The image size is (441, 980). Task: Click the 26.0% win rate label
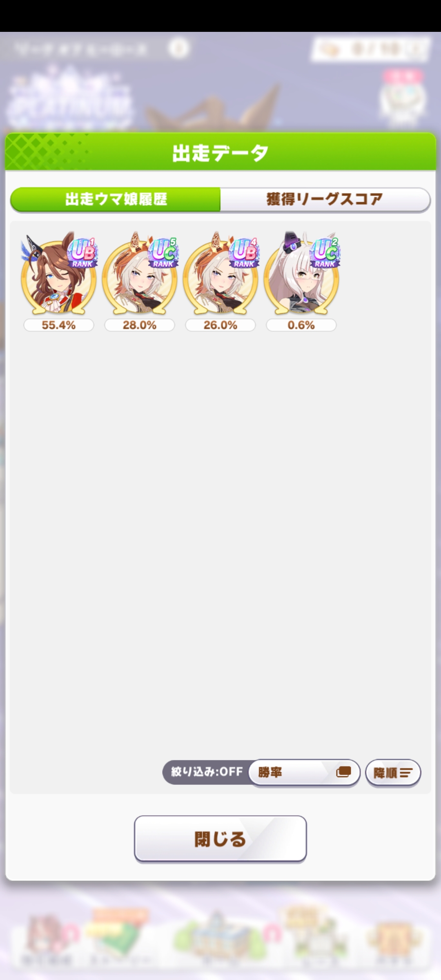[x=220, y=325]
